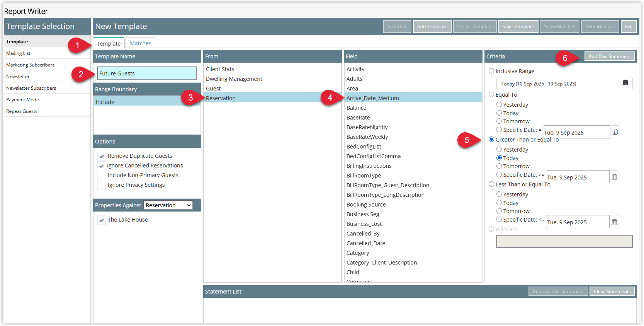The height and width of the screenshot is (326, 644).
Task: Click Equal To specific date field
Action: [576, 132]
